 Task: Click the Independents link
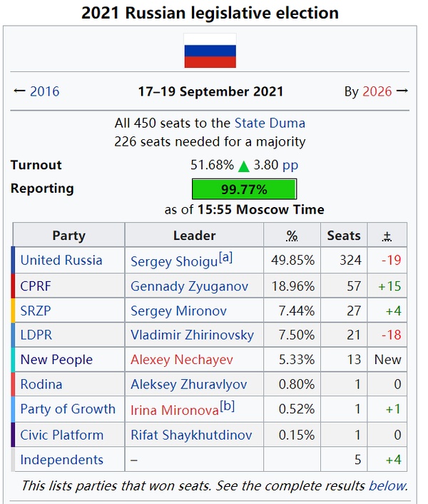[61, 460]
